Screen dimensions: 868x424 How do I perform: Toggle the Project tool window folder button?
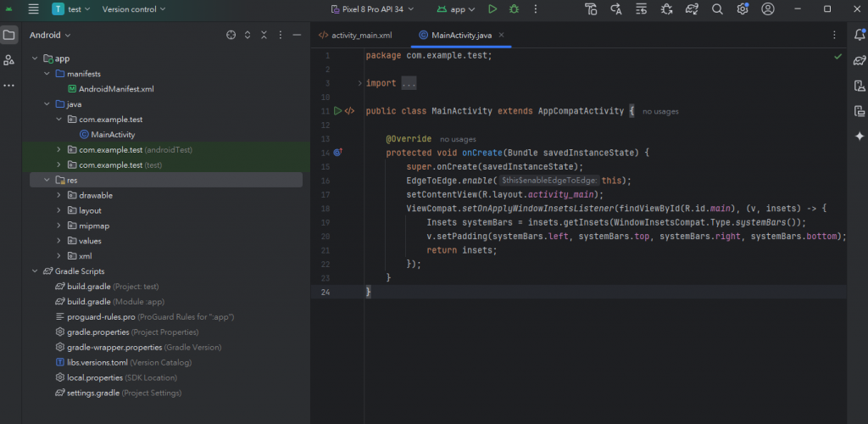(9, 36)
